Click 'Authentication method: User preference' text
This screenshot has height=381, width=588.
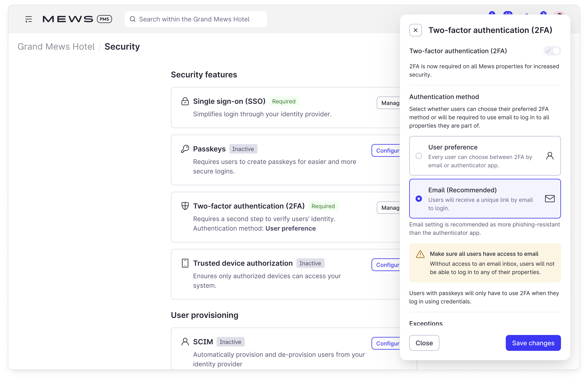(x=254, y=228)
